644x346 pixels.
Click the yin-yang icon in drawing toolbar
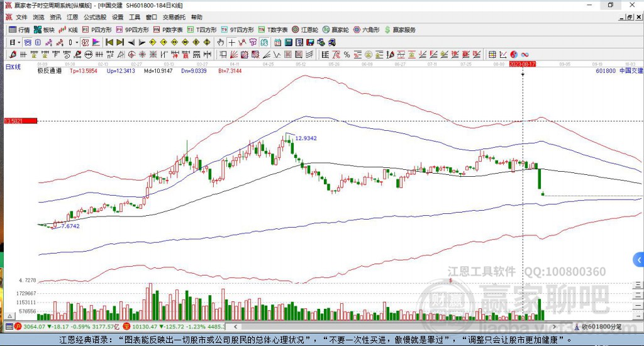pos(514,55)
